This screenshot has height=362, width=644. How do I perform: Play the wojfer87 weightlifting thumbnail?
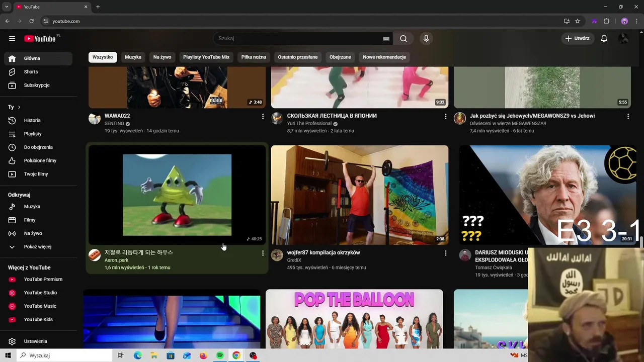point(360,195)
